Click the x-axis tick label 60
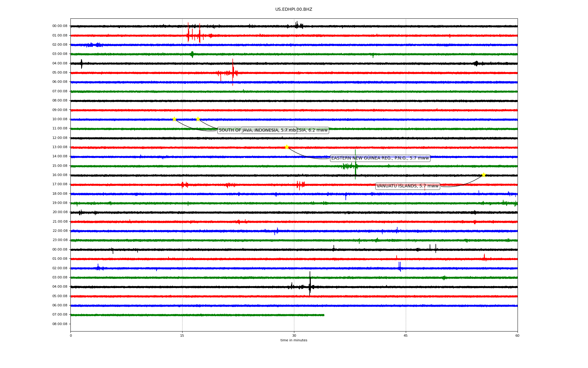 [517, 335]
